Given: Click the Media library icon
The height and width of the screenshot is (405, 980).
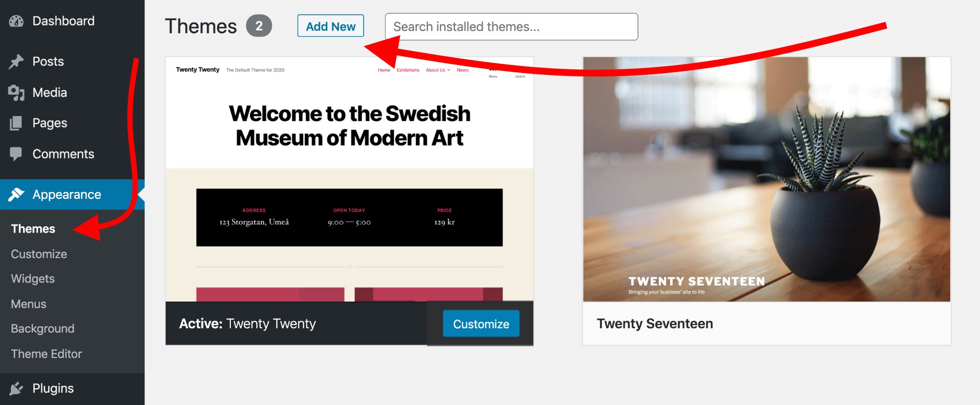Looking at the screenshot, I should [x=16, y=93].
